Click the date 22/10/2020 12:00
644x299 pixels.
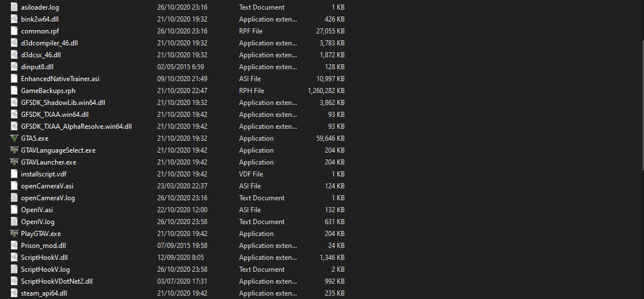tap(182, 209)
